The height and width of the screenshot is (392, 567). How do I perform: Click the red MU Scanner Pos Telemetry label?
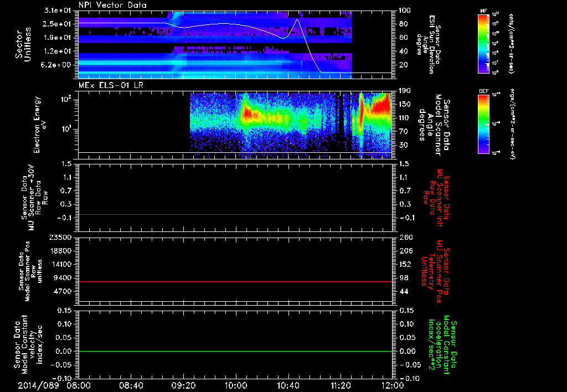click(x=435, y=271)
